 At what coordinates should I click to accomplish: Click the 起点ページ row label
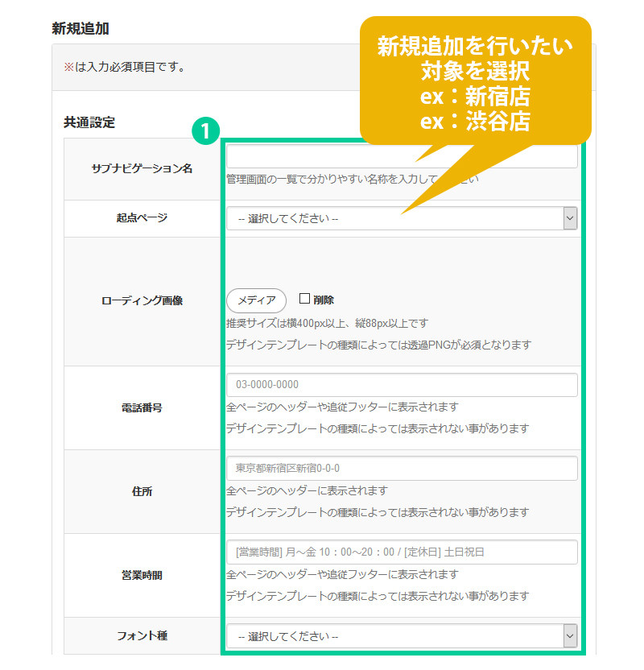[142, 218]
